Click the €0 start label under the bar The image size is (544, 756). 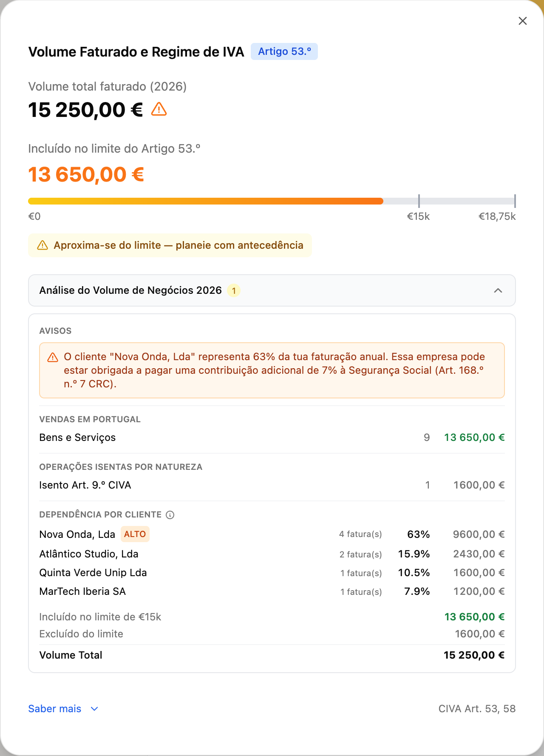click(34, 216)
